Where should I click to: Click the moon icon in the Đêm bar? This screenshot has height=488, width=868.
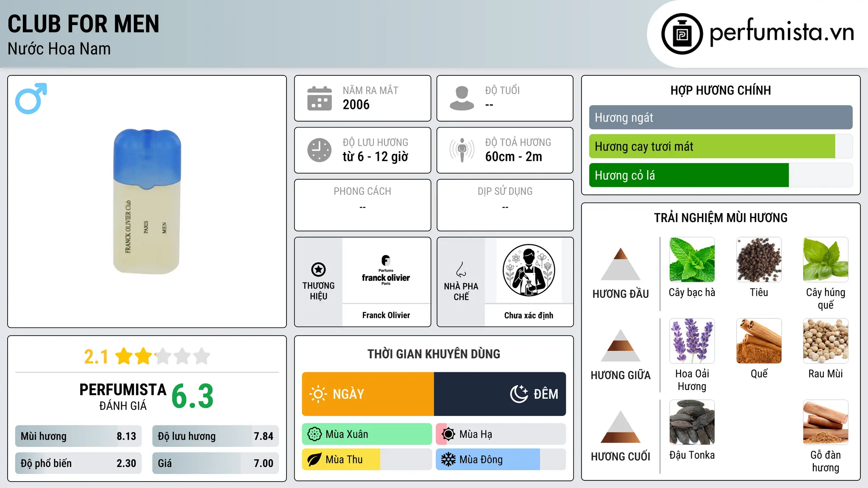519,394
